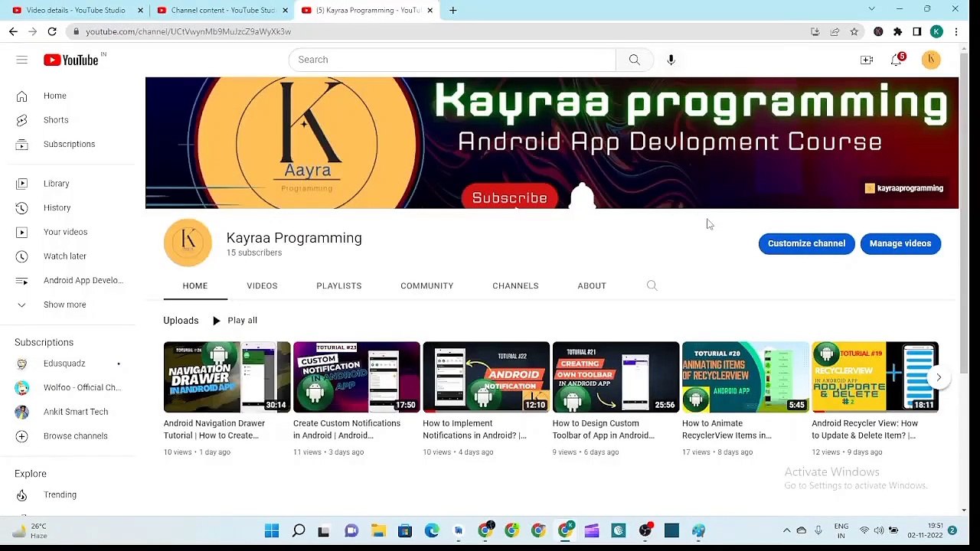Open the Android Navigation Drawer Tutorial title
The image size is (980, 551).
[x=214, y=429]
